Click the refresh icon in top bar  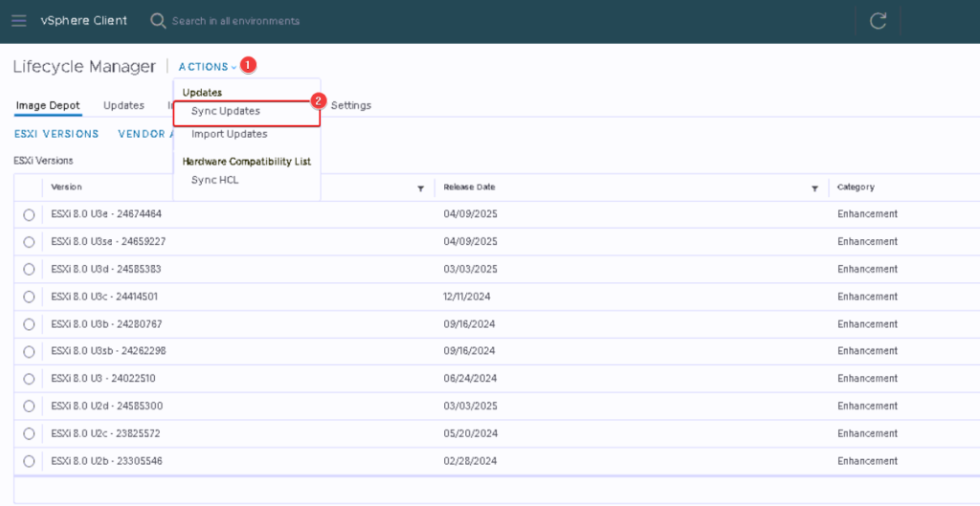click(x=878, y=21)
